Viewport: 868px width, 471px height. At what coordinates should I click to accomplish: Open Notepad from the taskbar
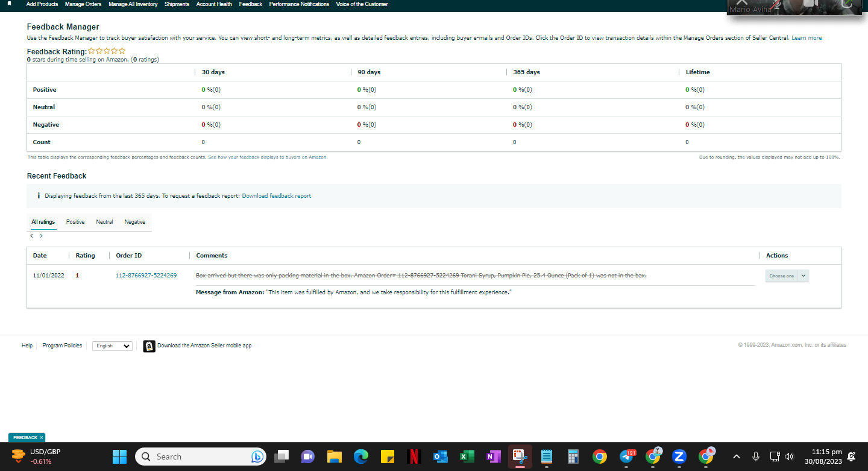(x=547, y=457)
